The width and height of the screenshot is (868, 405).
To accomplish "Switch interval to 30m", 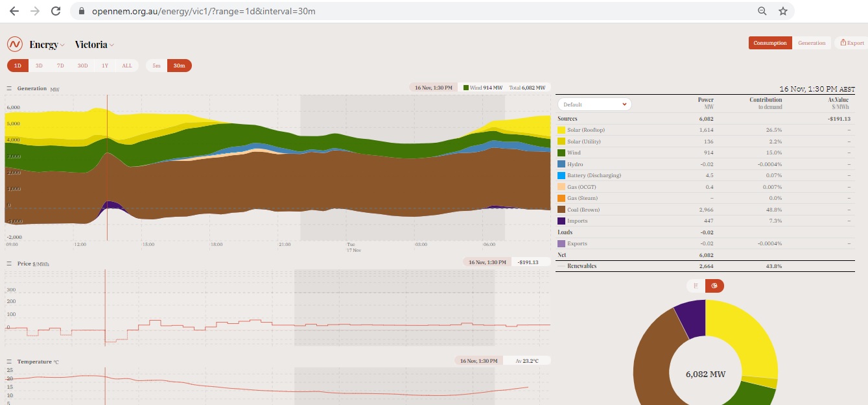I will 180,66.
